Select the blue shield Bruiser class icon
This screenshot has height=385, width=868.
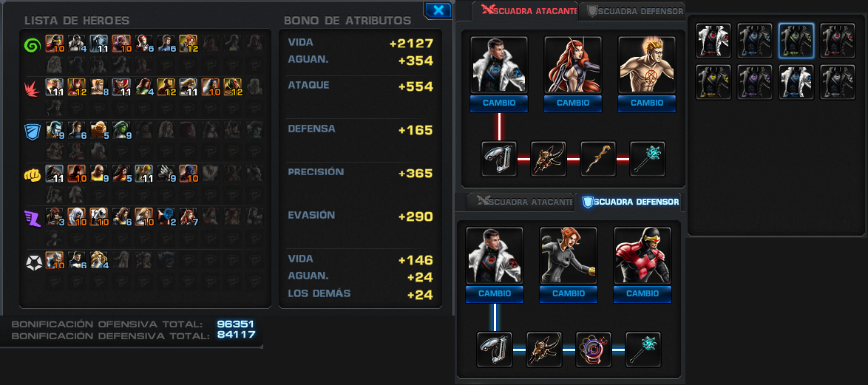[x=33, y=131]
